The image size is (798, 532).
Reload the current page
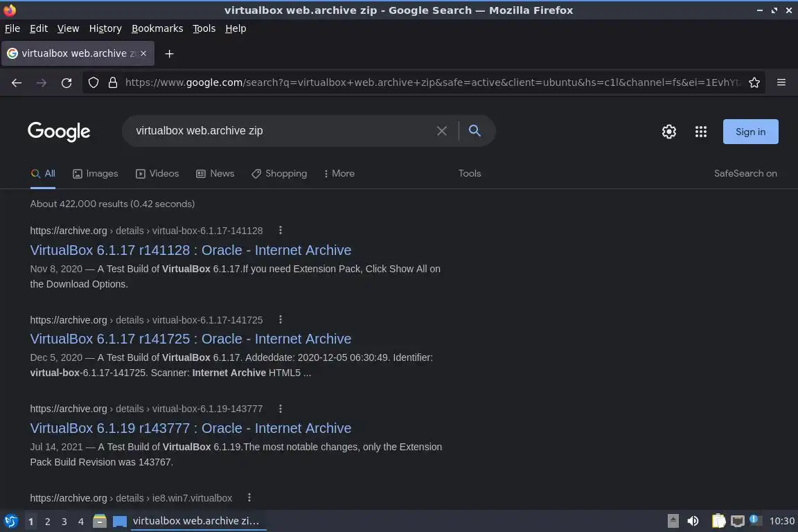(66, 82)
